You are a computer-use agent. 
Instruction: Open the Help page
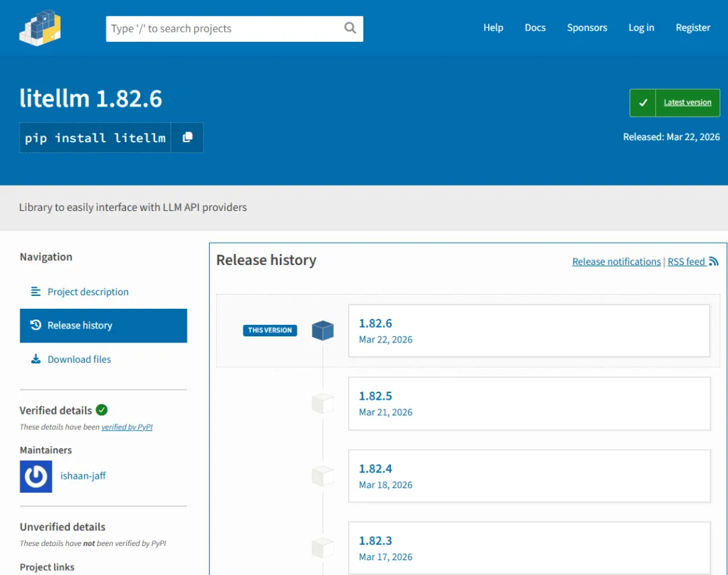pos(493,28)
